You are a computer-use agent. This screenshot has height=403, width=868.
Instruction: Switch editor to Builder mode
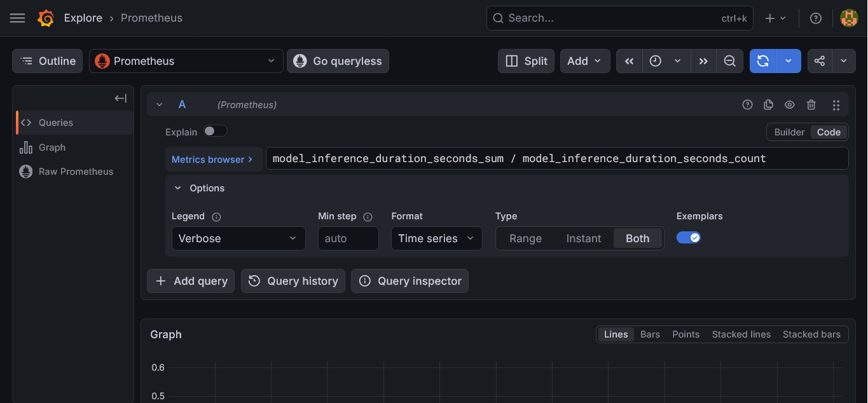(x=789, y=132)
